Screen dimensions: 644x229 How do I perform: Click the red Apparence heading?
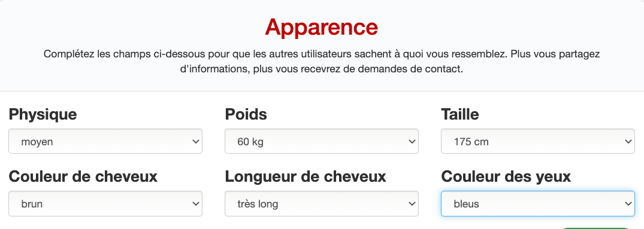322,28
